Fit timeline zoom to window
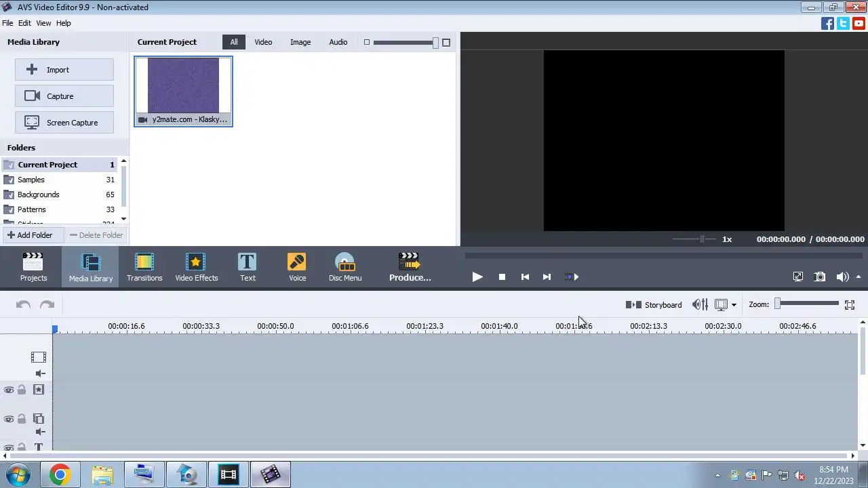The height and width of the screenshot is (488, 868). tap(849, 305)
